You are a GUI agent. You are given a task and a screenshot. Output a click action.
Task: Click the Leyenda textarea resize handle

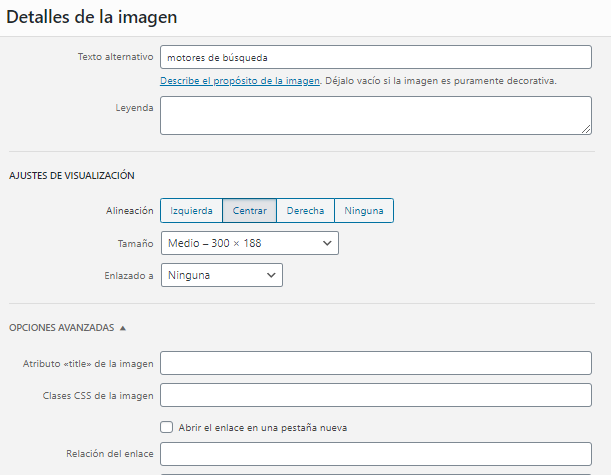tap(585, 128)
